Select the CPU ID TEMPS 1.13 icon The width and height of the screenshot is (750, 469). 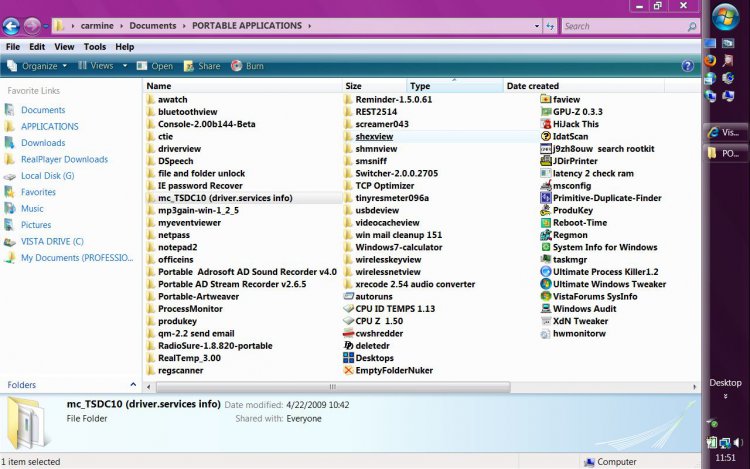348,309
